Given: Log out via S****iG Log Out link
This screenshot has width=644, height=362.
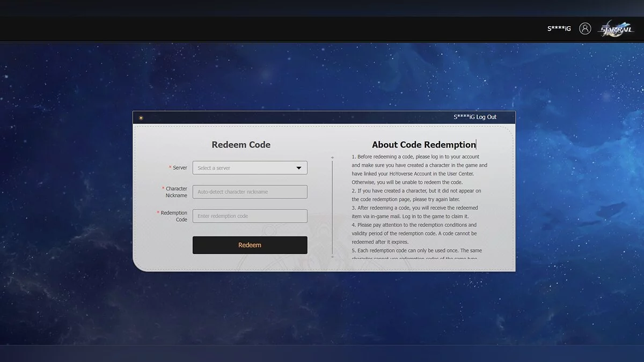Looking at the screenshot, I should click(x=475, y=117).
